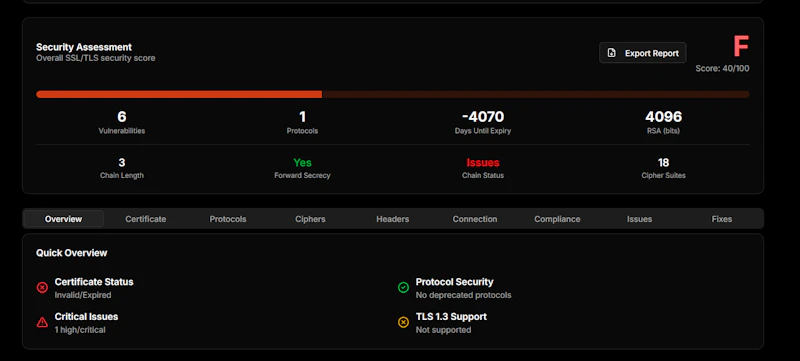This screenshot has width=800, height=361.
Task: Click the 'Critical Issues' title
Action: (86, 317)
